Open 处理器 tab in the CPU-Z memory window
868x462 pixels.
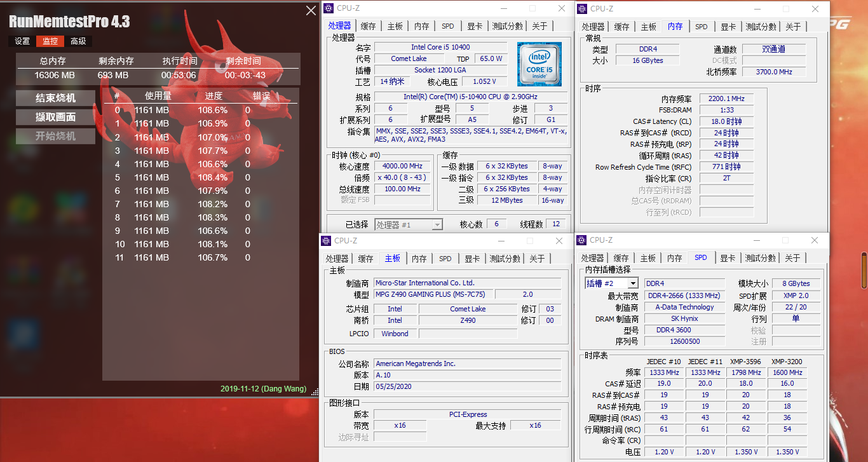(593, 27)
